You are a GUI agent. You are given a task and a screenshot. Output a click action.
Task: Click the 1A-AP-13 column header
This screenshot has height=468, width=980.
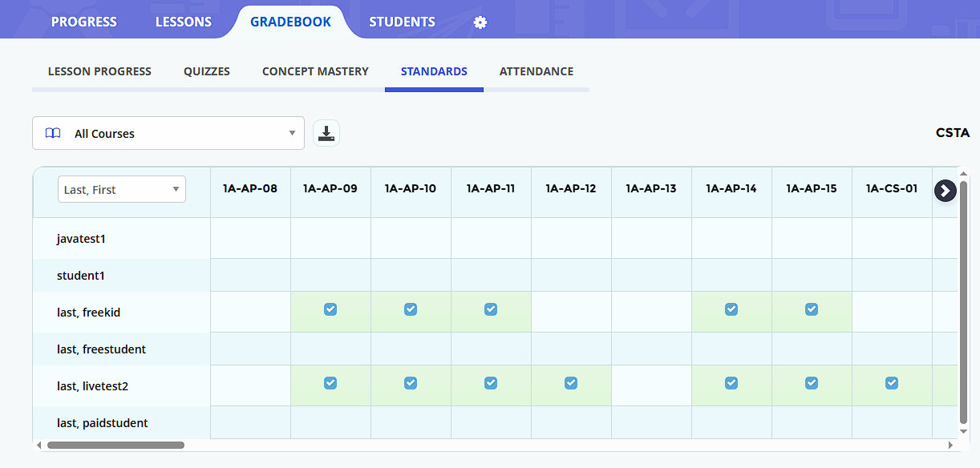(x=651, y=189)
